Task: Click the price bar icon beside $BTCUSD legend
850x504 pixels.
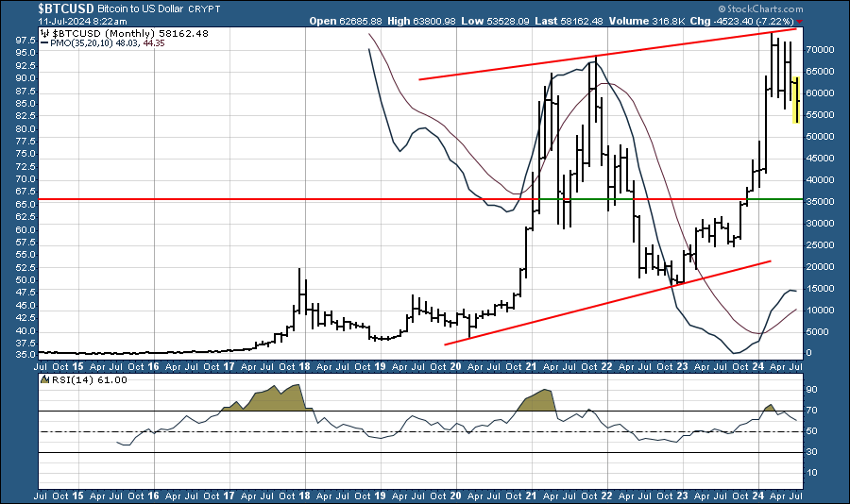Action: [44, 35]
